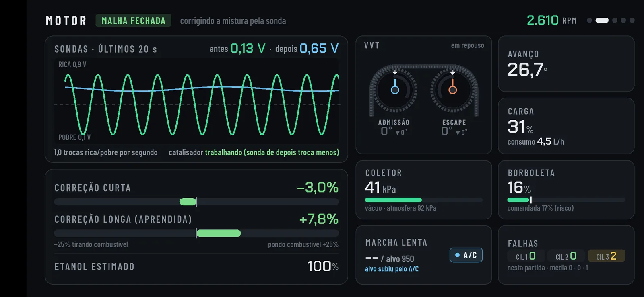
Task: Tap the MALHA FECHADA status badge
Action: (133, 20)
